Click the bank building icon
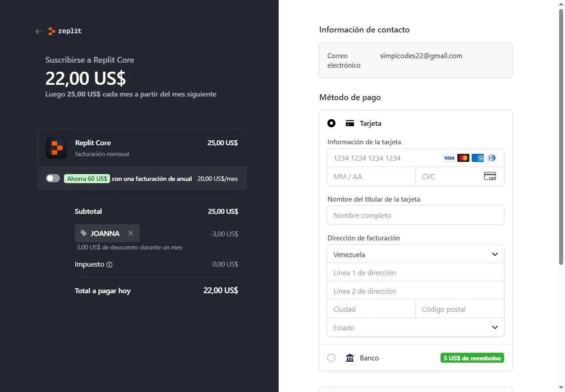 [x=350, y=358]
